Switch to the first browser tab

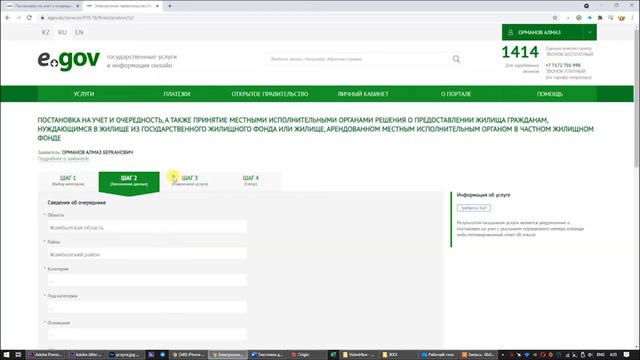click(43, 6)
